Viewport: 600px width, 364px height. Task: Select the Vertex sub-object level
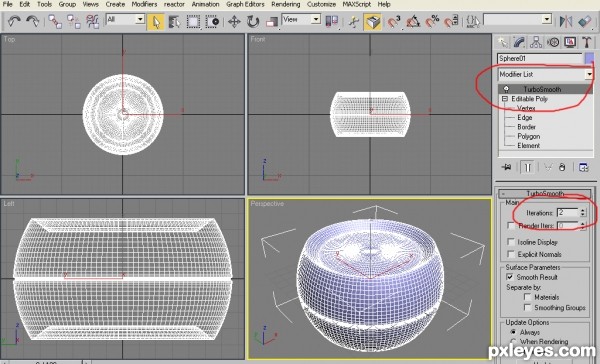point(526,108)
